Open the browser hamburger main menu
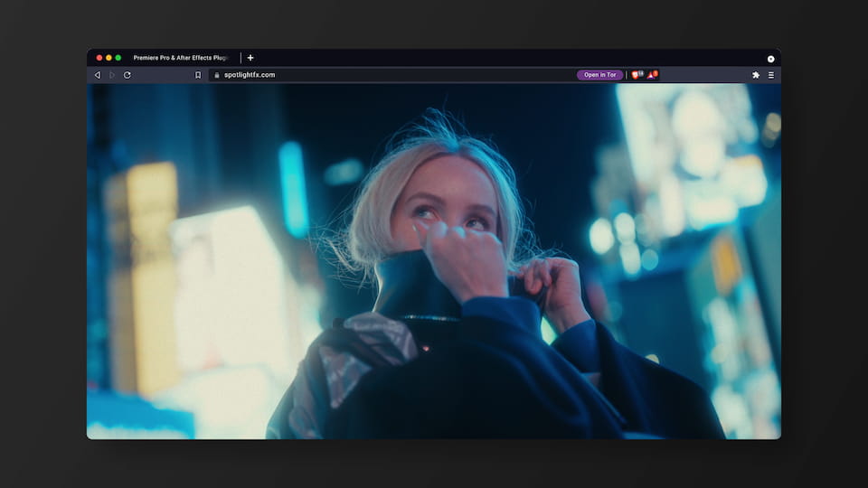 (x=771, y=75)
